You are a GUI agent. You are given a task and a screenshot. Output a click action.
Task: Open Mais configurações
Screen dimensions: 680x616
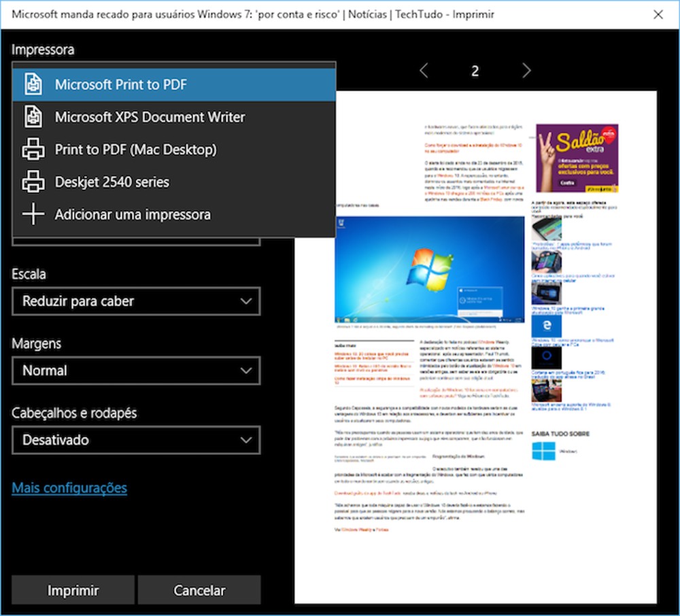tap(68, 487)
